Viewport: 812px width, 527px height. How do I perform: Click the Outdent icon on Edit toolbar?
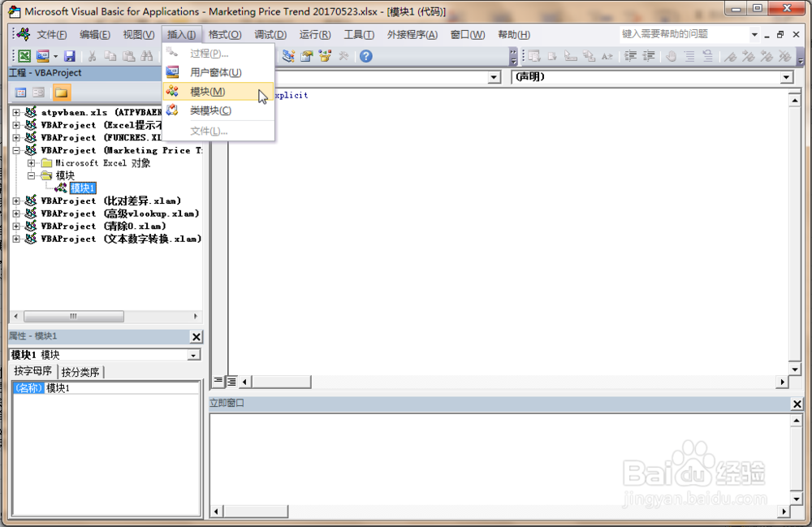click(648, 56)
